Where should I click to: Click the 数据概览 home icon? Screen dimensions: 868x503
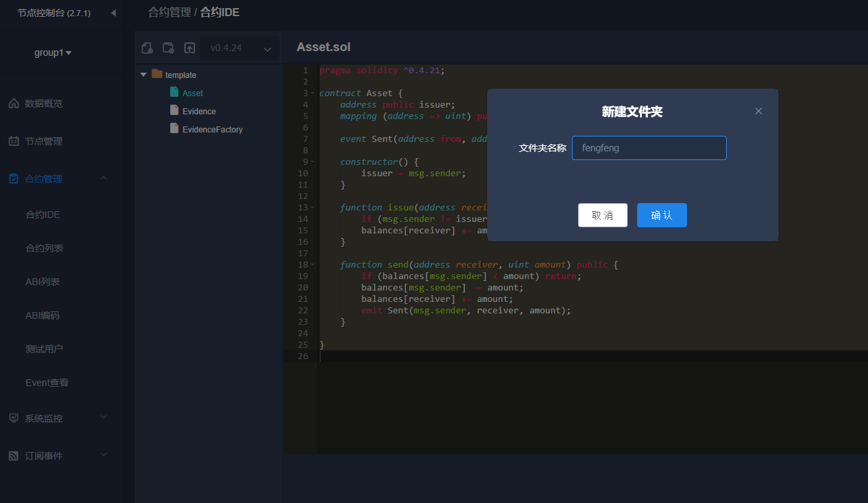tap(13, 104)
